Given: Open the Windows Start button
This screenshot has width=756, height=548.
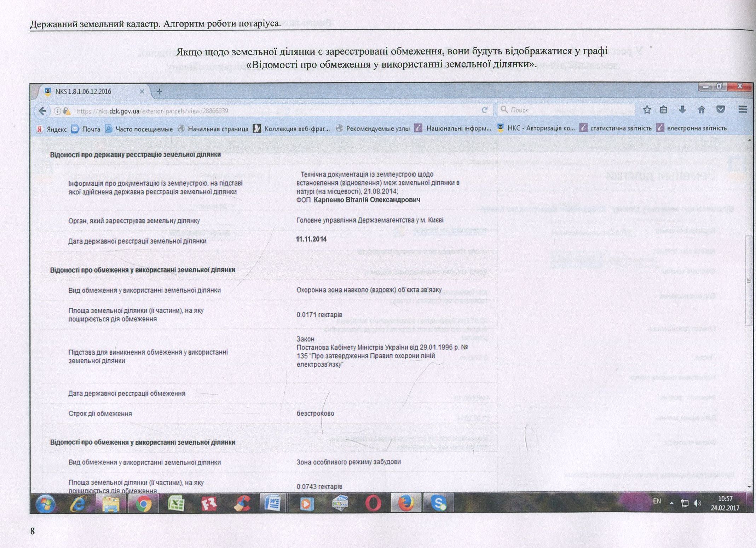Looking at the screenshot, I should tap(46, 503).
